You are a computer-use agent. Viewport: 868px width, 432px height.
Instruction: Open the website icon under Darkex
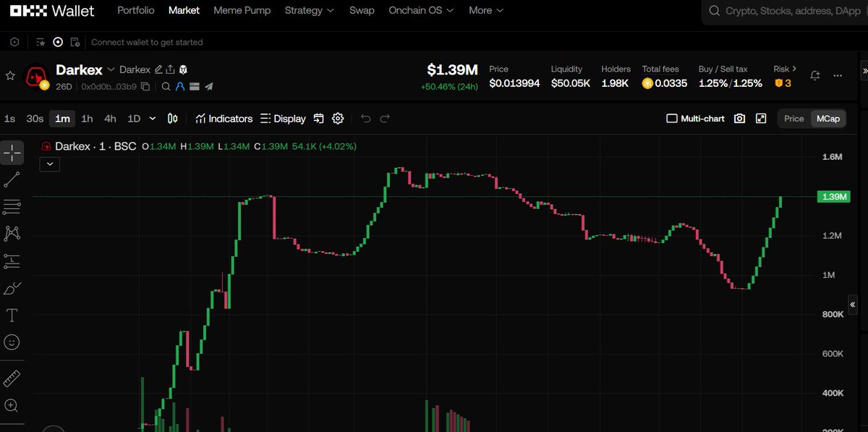click(194, 87)
